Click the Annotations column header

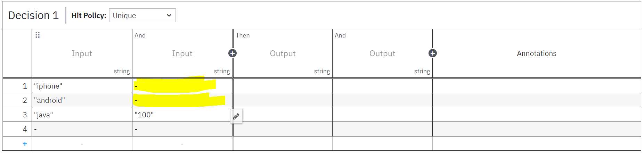(x=536, y=53)
